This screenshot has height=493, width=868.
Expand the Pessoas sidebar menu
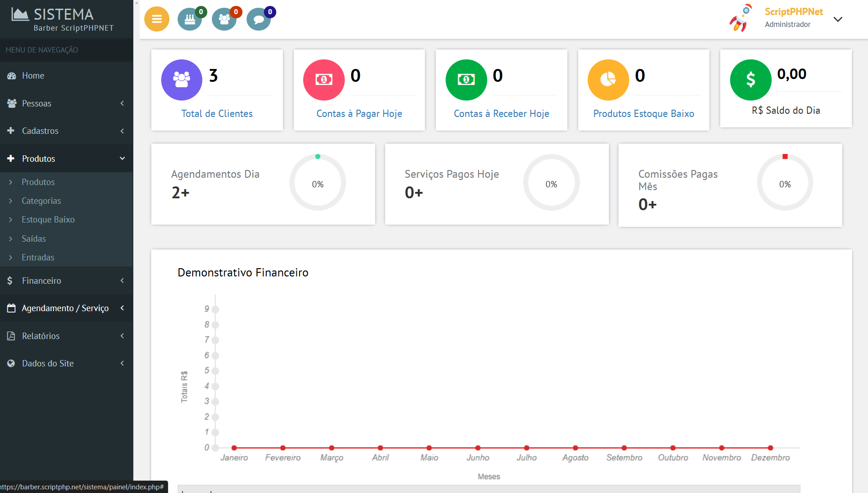[67, 103]
